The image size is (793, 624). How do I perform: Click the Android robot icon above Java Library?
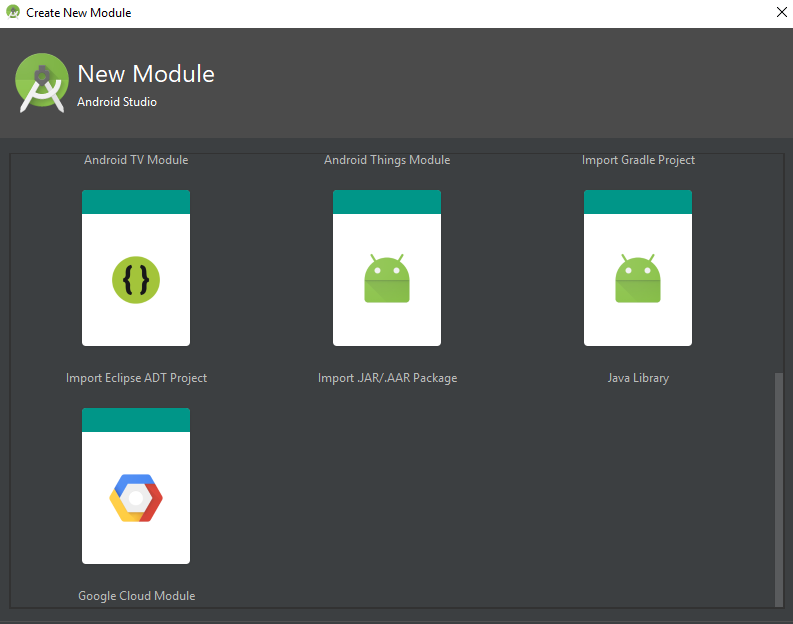pos(638,279)
